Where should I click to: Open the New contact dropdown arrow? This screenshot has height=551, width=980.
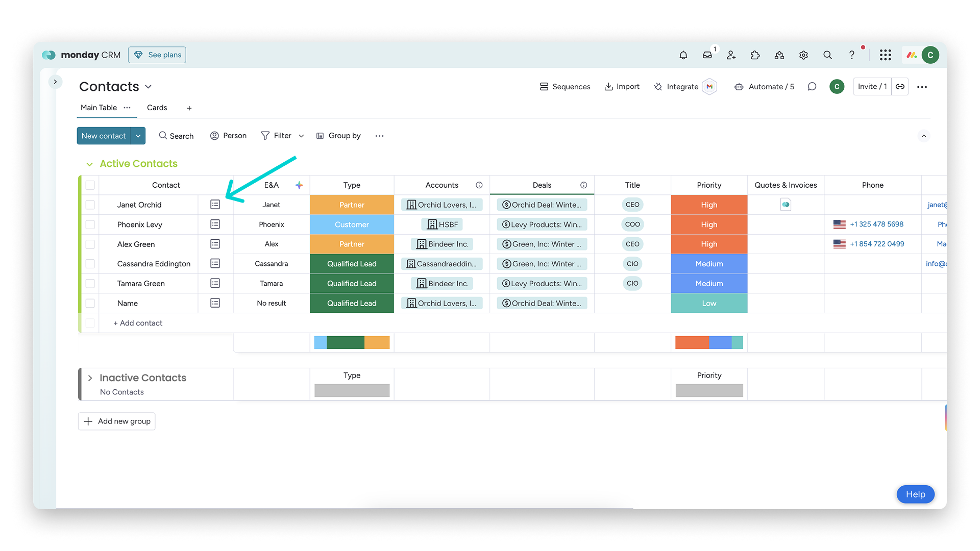click(138, 136)
